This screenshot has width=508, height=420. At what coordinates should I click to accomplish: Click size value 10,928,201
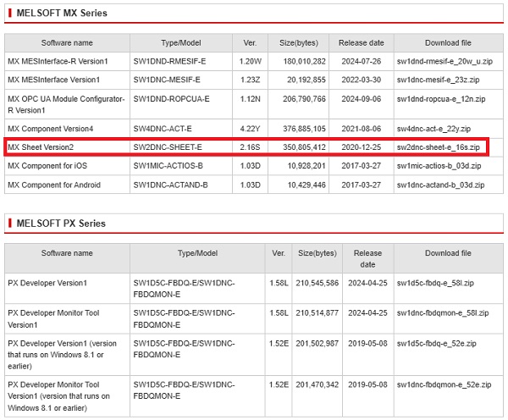(x=306, y=166)
